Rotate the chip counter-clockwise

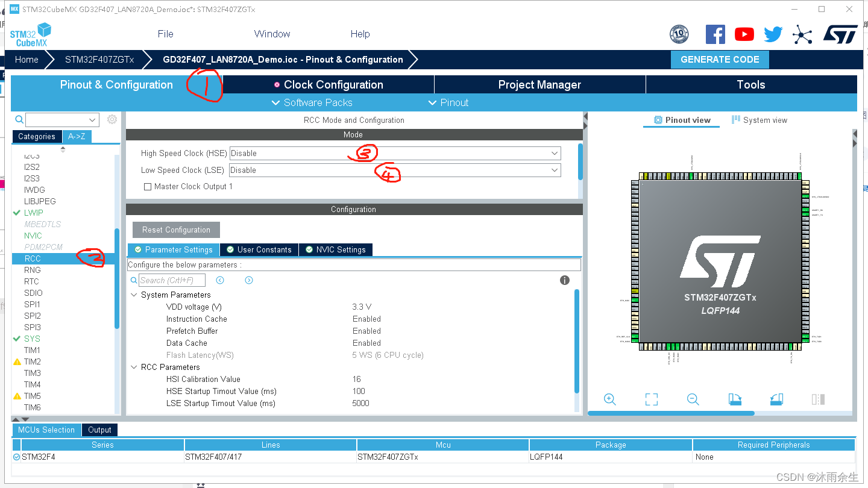[x=776, y=399]
